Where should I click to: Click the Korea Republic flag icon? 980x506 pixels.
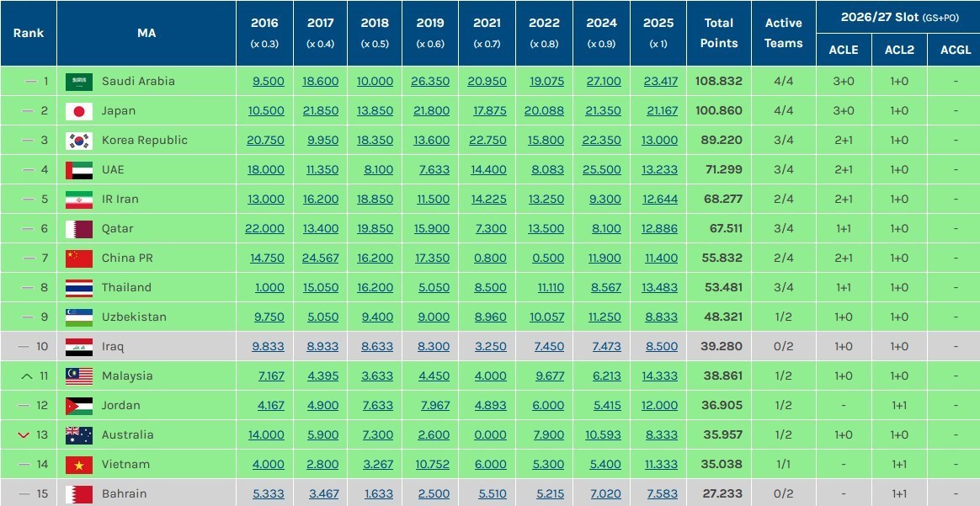click(x=79, y=141)
